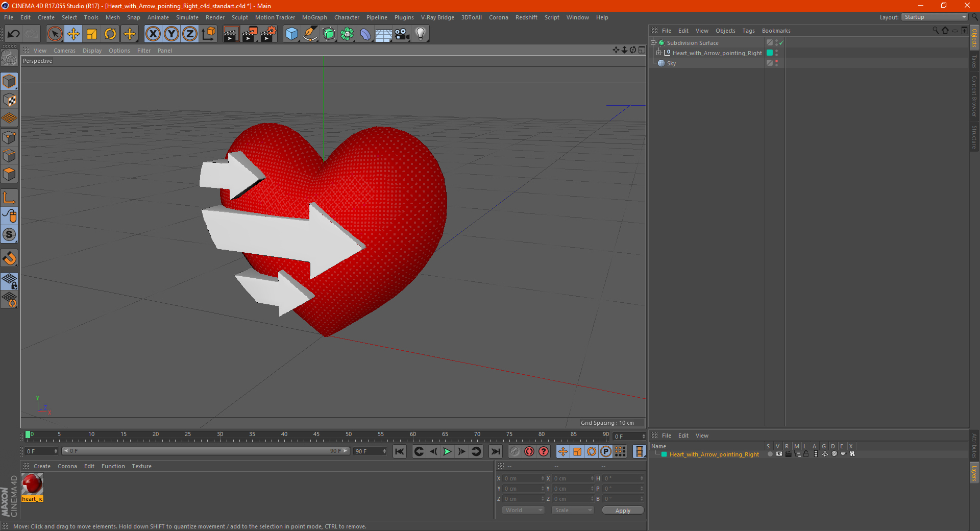This screenshot has height=531, width=980.
Task: Activate the Scale tool in top toolbar
Action: click(92, 34)
